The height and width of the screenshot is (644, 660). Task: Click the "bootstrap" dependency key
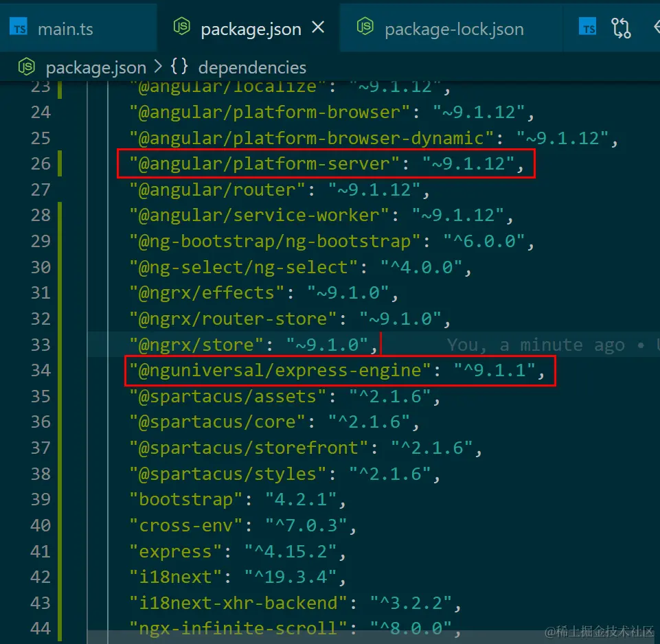tap(185, 500)
